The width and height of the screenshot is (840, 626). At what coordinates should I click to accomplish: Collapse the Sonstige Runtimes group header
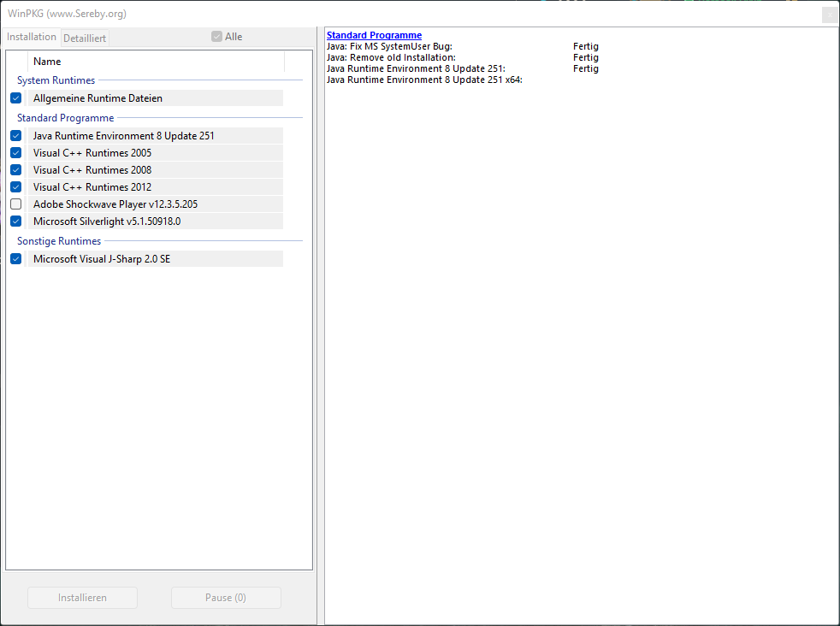pos(59,241)
